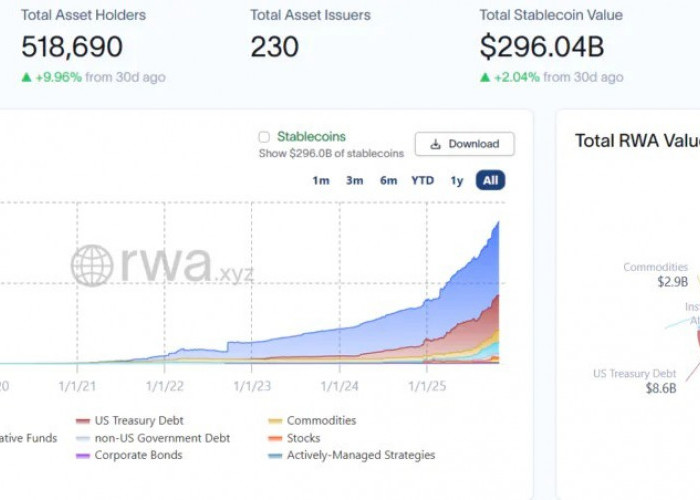The image size is (700, 500).
Task: Select the All time range
Action: tap(490, 181)
